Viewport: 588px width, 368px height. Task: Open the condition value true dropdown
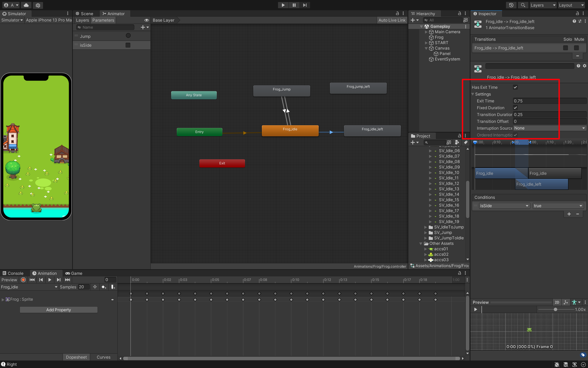[x=558, y=206]
